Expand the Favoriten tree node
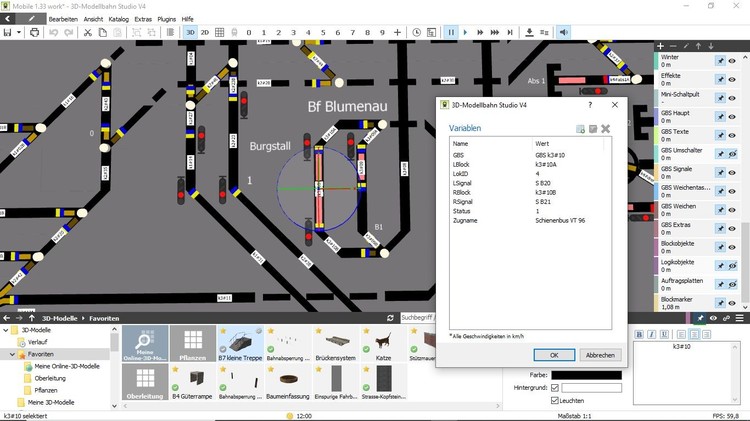This screenshot has height=421, width=750. pos(13,354)
